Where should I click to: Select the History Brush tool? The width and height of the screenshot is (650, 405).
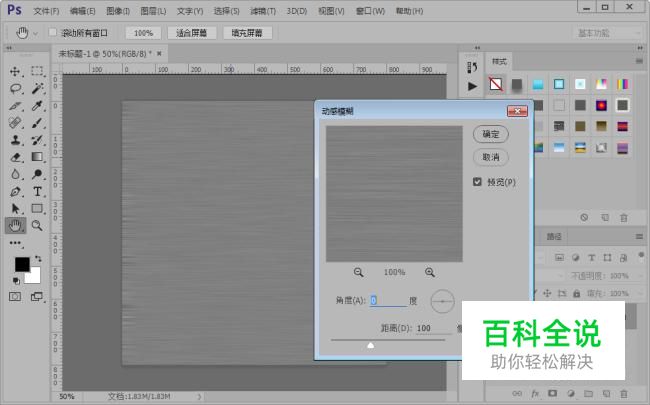37,140
